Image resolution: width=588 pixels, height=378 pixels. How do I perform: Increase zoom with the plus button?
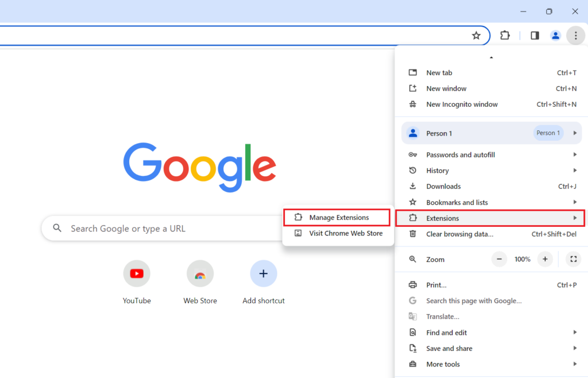click(545, 259)
